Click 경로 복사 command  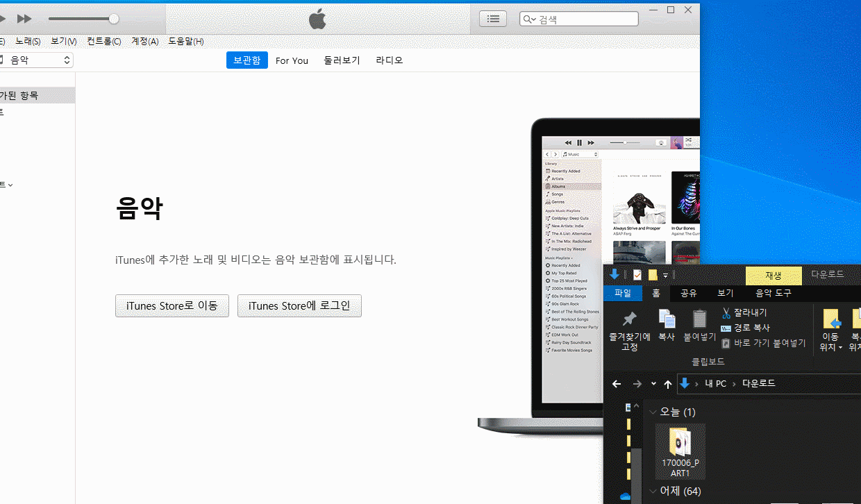coord(745,328)
